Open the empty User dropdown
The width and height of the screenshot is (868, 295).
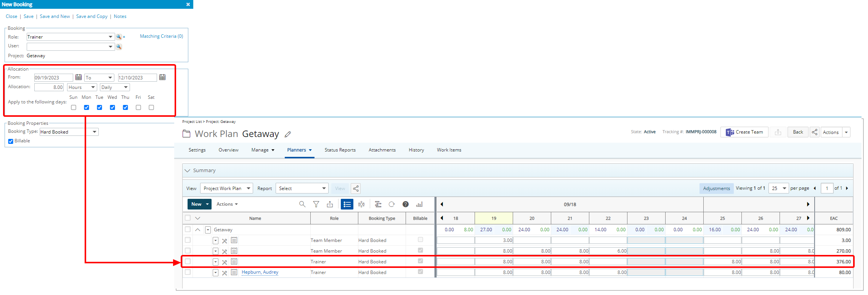pyautogui.click(x=71, y=47)
